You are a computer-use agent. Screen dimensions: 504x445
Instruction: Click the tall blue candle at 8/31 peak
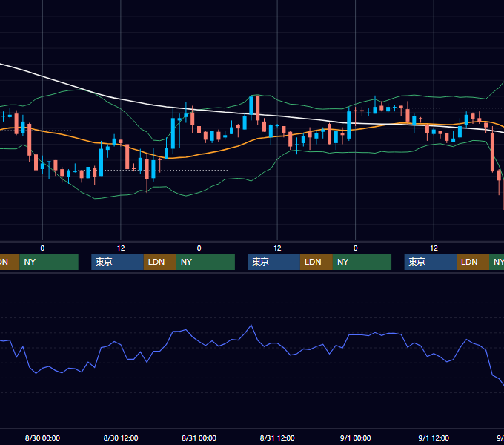coord(251,106)
